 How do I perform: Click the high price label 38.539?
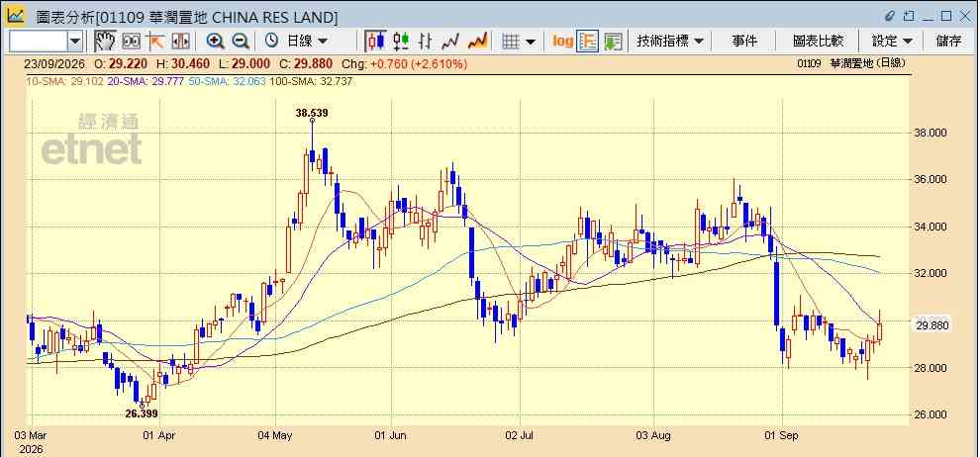point(311,113)
